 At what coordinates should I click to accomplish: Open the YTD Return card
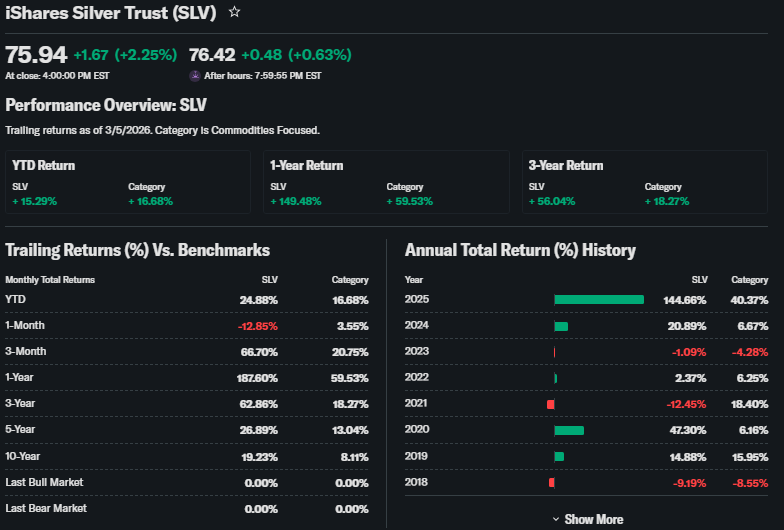[x=127, y=181]
